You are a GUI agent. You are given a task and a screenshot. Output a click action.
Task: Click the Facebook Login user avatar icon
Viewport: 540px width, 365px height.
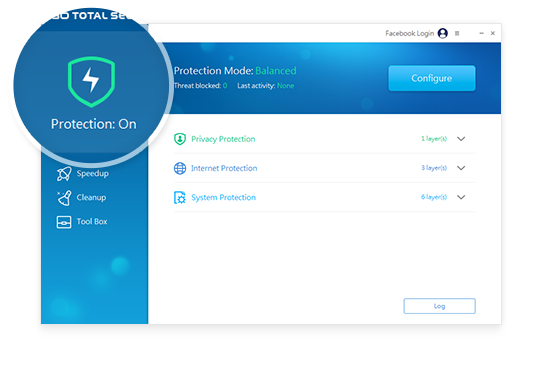[443, 33]
